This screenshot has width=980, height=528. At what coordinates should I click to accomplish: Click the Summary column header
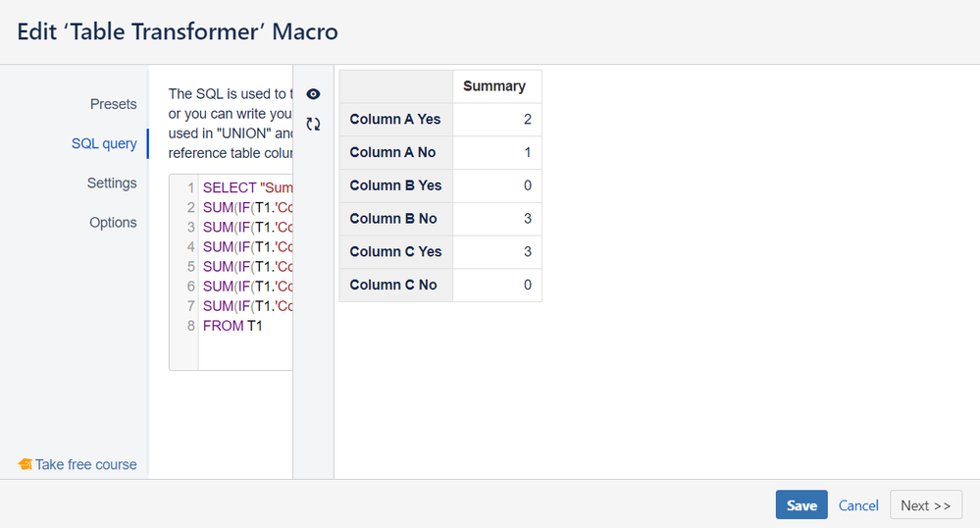pos(493,86)
